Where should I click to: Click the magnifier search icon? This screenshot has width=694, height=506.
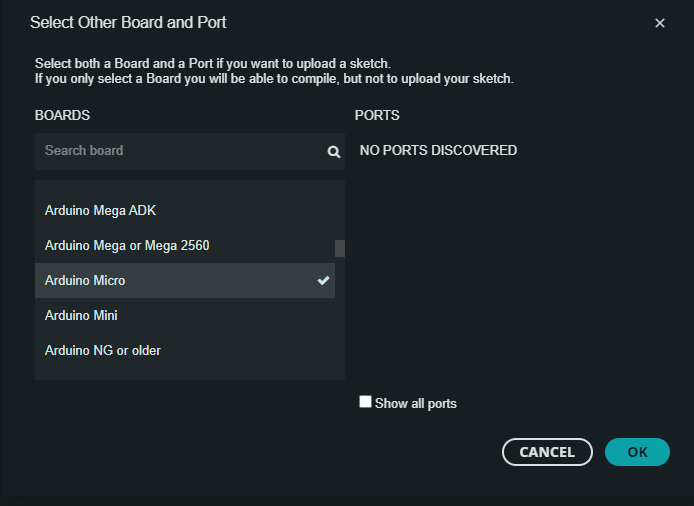[334, 152]
